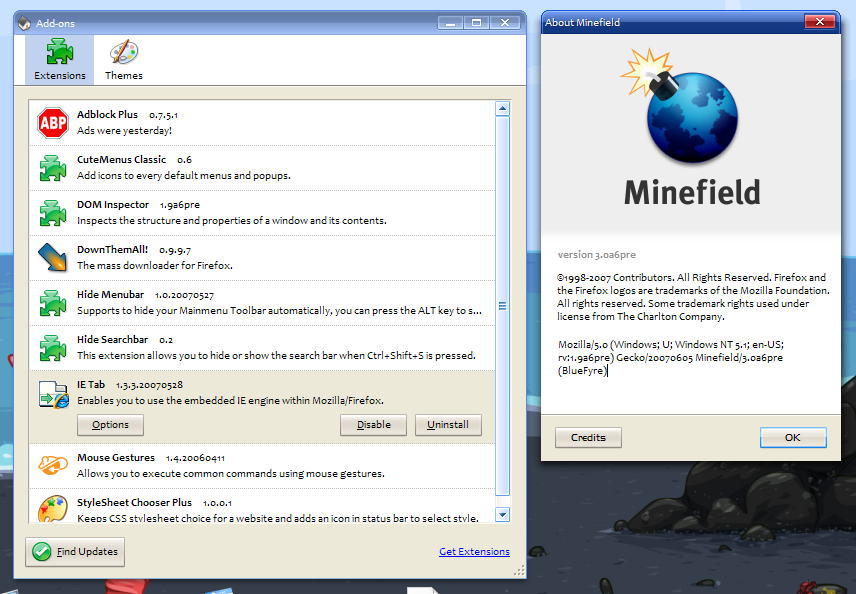Click the Add-ons window resize grip
The width and height of the screenshot is (856, 594).
[519, 571]
